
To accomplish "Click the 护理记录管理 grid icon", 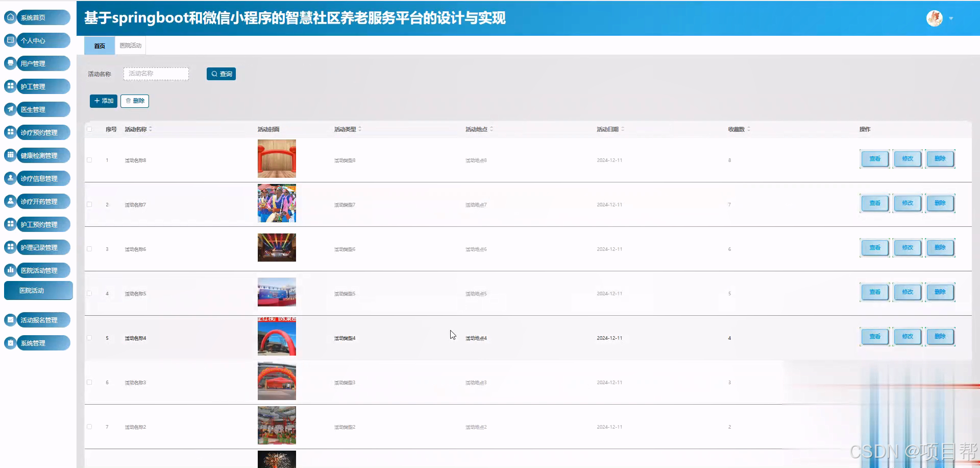I will [10, 247].
